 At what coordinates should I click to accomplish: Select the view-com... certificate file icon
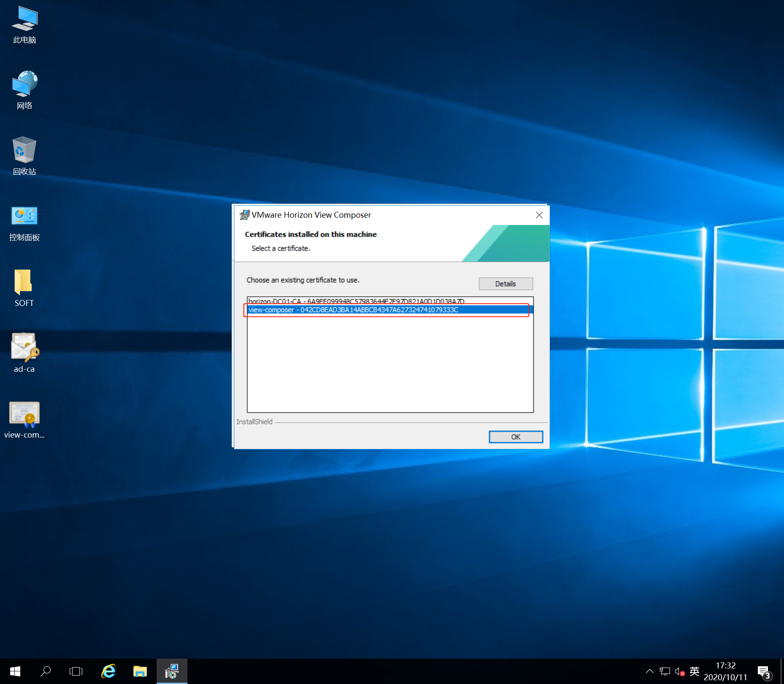24,420
